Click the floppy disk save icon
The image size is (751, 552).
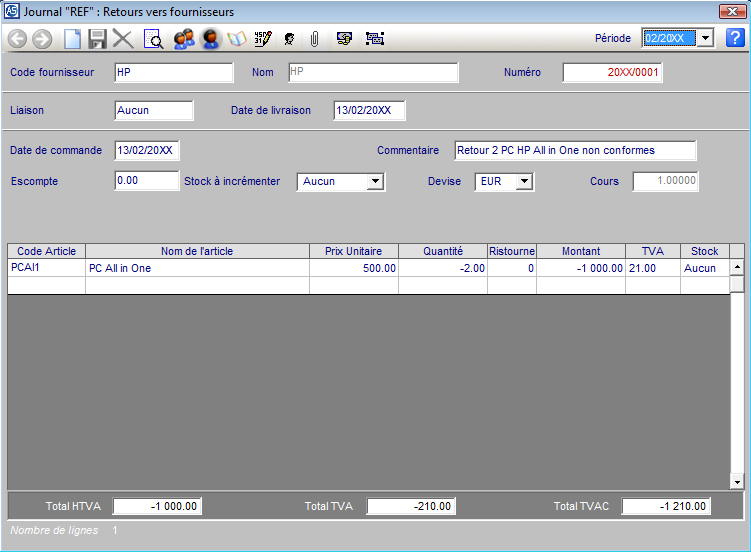coord(97,39)
